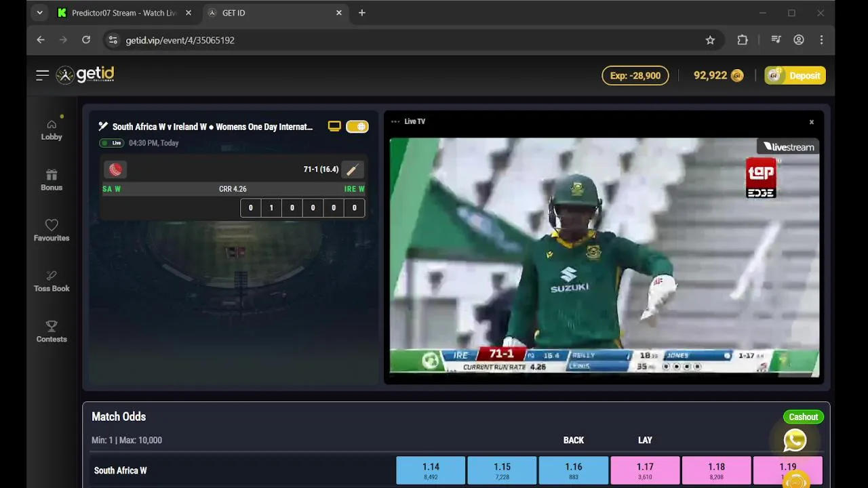Image resolution: width=868 pixels, height=488 pixels.
Task: Click the Live TV monitor icon
Action: (334, 126)
